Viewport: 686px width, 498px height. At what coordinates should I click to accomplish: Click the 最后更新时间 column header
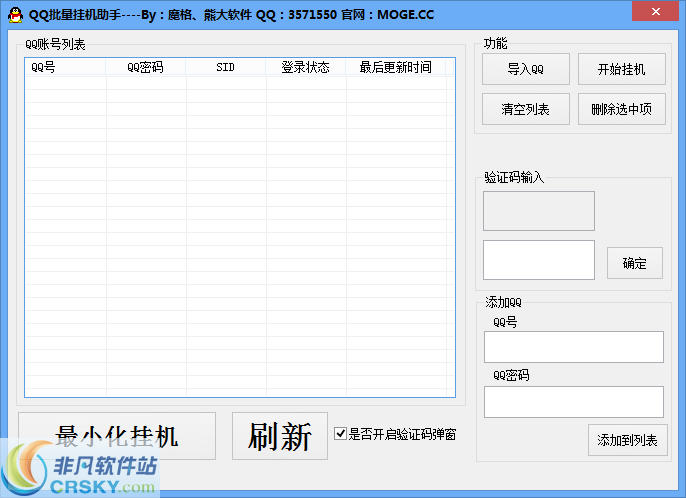pyautogui.click(x=396, y=67)
